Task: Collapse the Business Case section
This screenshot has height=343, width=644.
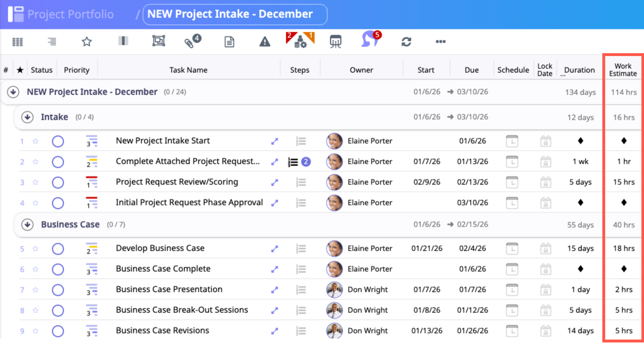Action: coord(27,225)
